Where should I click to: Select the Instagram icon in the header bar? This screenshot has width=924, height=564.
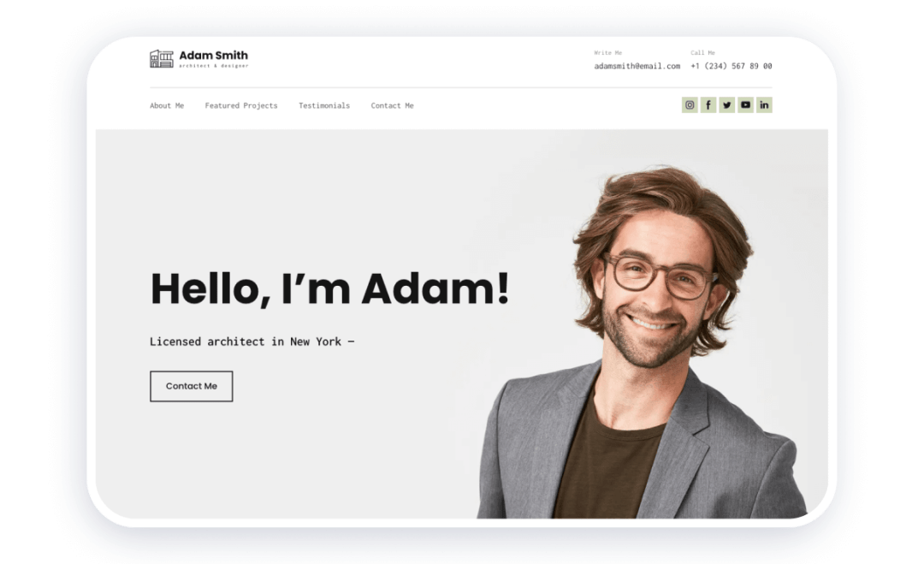[690, 104]
